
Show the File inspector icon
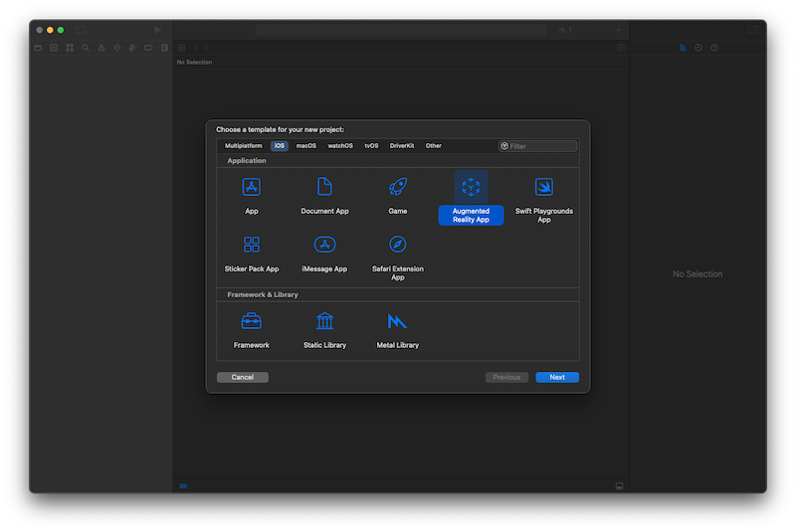683,48
